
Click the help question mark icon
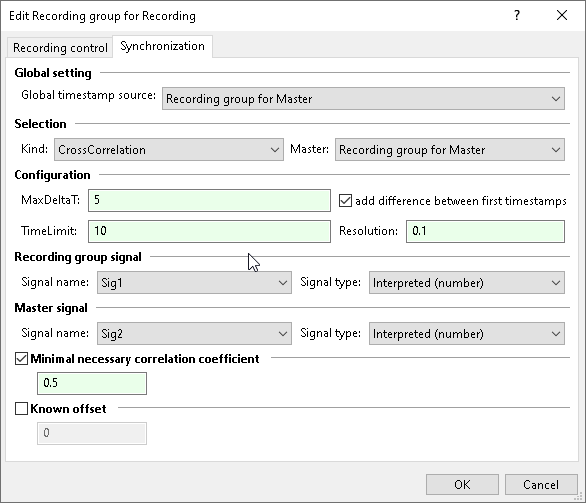point(517,15)
